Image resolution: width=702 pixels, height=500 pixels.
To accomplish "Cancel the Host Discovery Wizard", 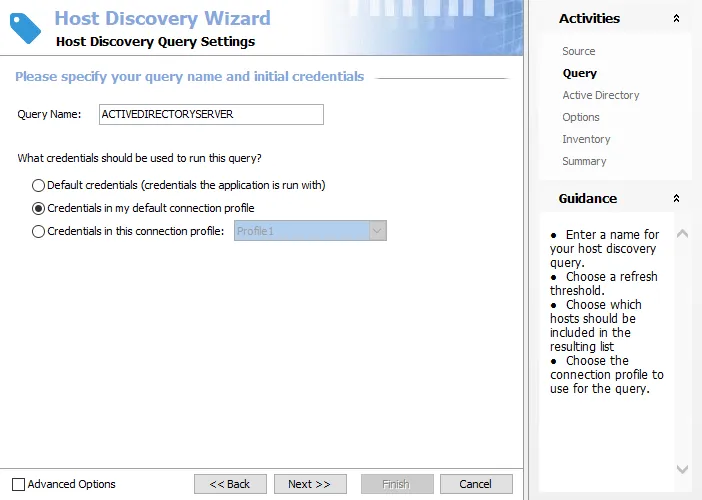I will pyautogui.click(x=476, y=484).
